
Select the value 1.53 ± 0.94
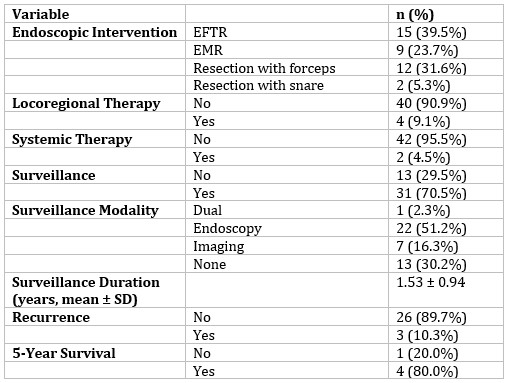tap(431, 282)
